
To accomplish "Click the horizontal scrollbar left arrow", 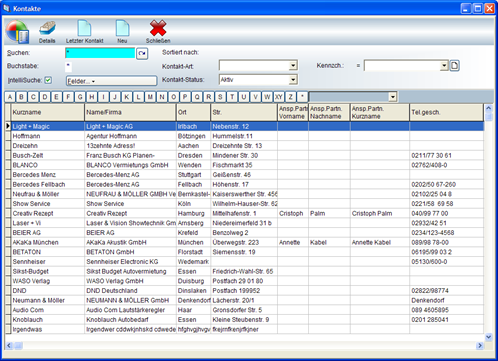I will (9, 346).
